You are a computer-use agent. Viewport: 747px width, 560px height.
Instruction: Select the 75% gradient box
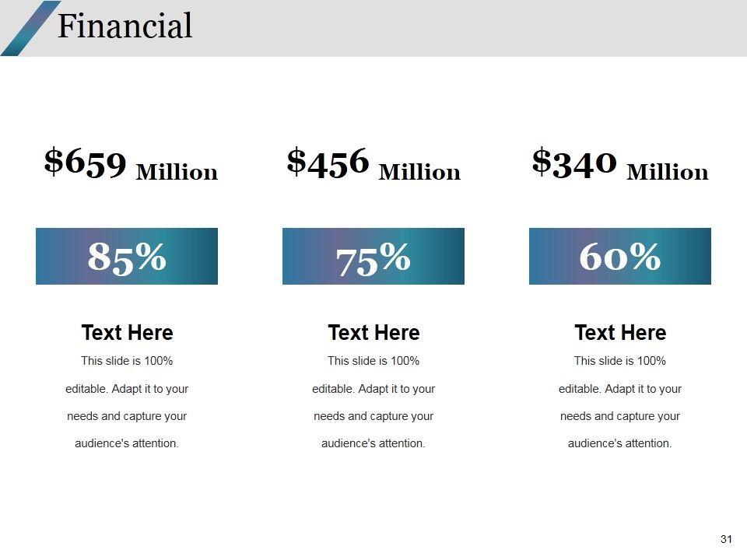click(373, 256)
